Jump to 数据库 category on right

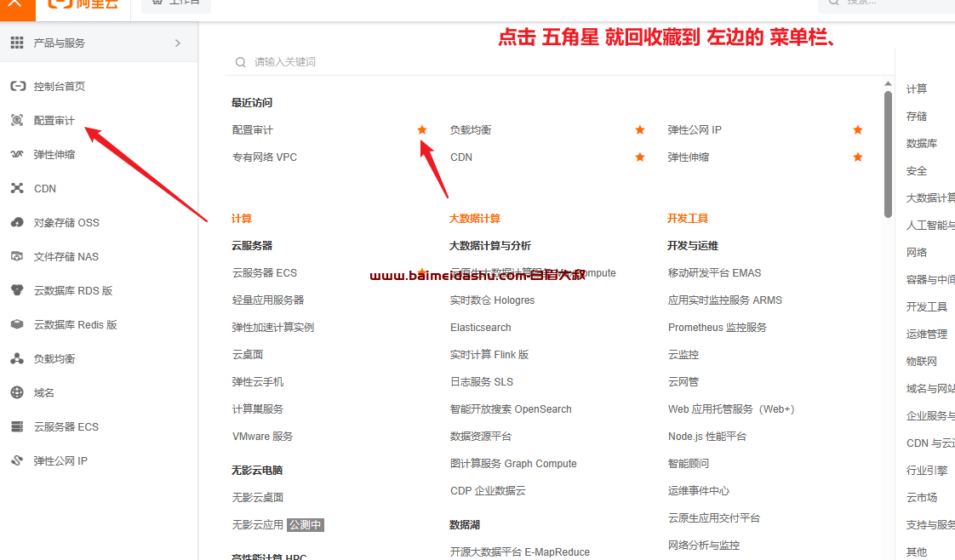coord(922,144)
